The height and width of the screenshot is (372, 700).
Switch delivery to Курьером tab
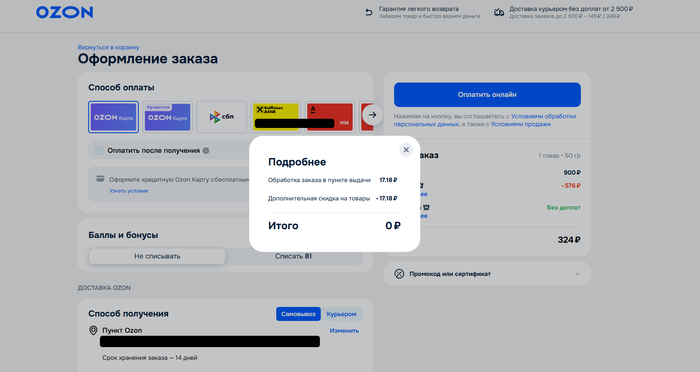(342, 314)
